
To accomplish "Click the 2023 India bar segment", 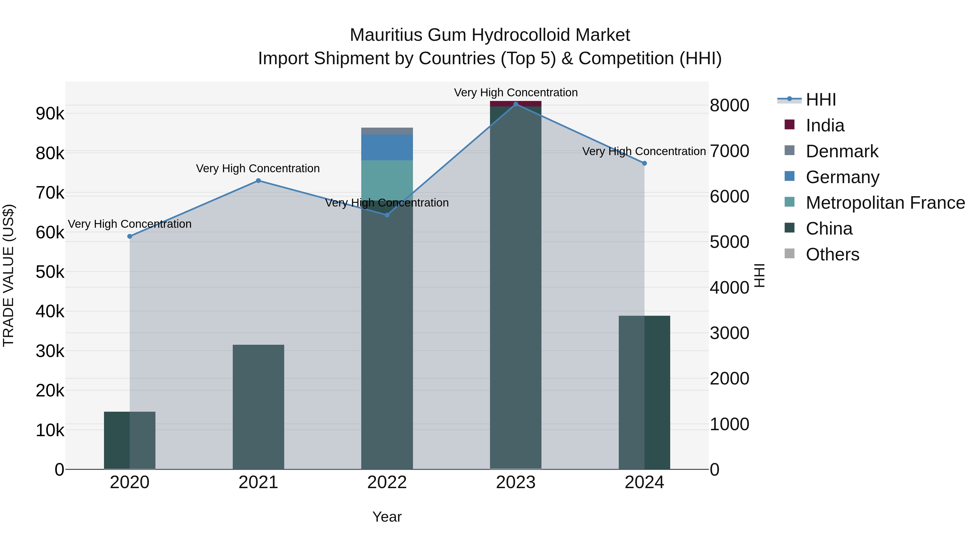I will (x=516, y=103).
